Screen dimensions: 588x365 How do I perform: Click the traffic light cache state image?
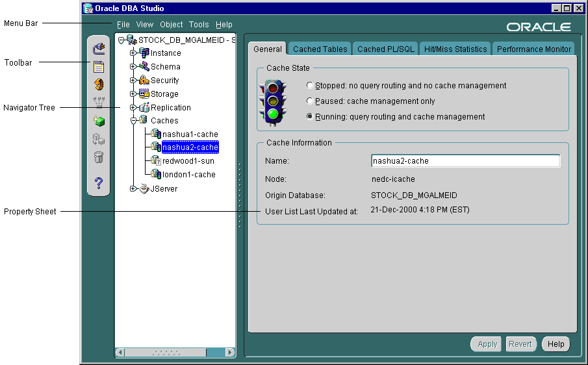click(273, 101)
